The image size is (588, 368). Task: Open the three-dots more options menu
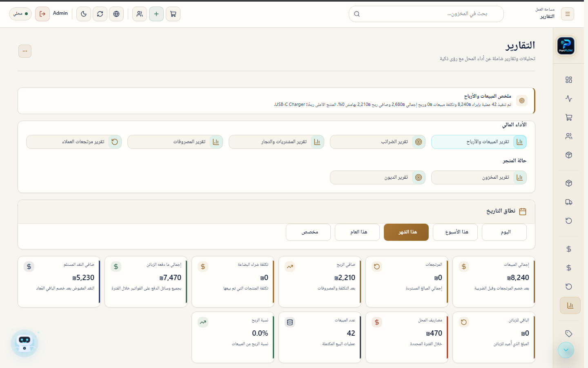click(25, 51)
